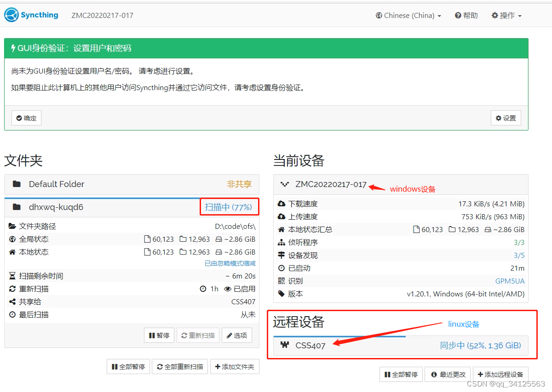Pause the dhxwq-kuqd6 folder with 暂停
Screen dimensions: 552x392
[159, 335]
